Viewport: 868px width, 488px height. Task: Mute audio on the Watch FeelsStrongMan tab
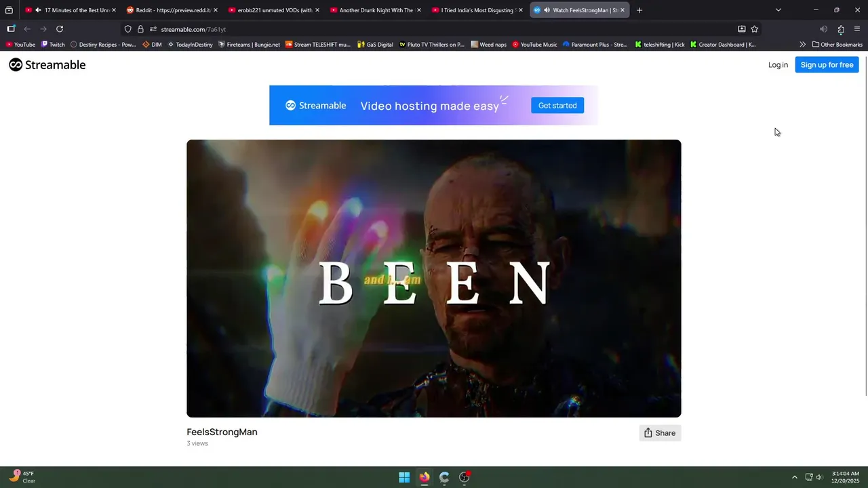coord(547,10)
